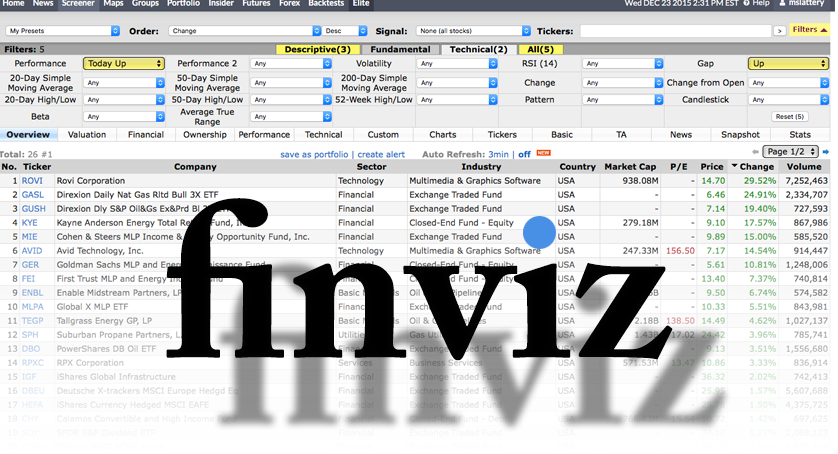
Task: Open the Desc sort direction dropdown
Action: point(345,31)
